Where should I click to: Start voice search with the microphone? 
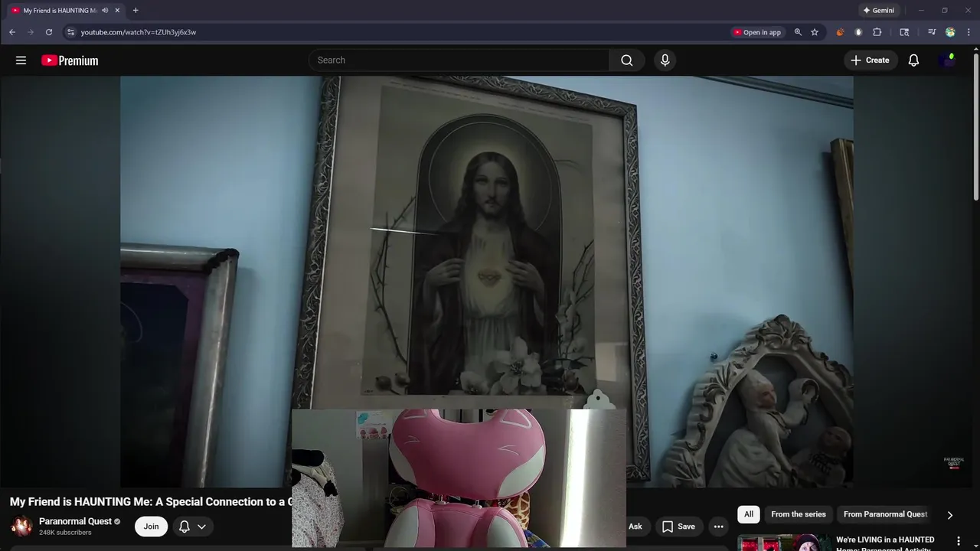[665, 60]
